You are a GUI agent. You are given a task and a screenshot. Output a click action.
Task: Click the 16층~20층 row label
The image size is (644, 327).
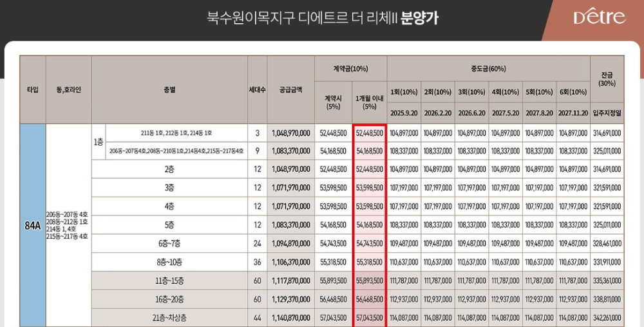pyautogui.click(x=169, y=299)
